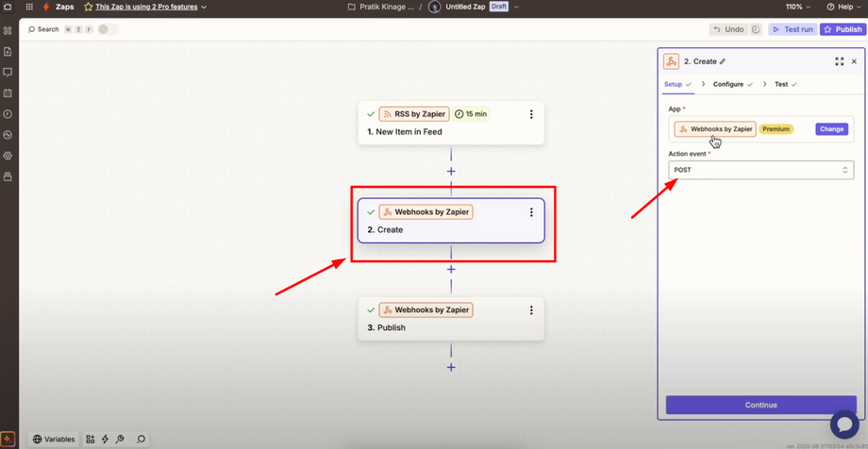Open the Zap details file icon in sidebar
Screen dimensions: 868x449
point(8,52)
